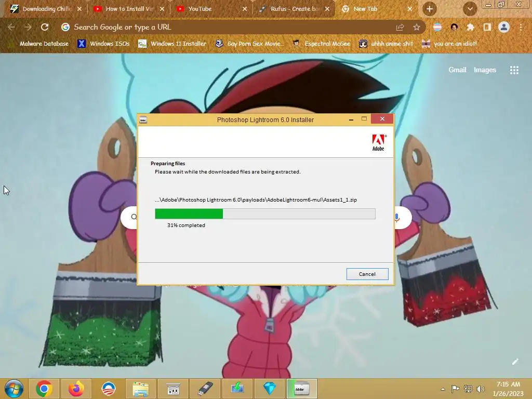Open the Chrome profile avatar

[504, 27]
